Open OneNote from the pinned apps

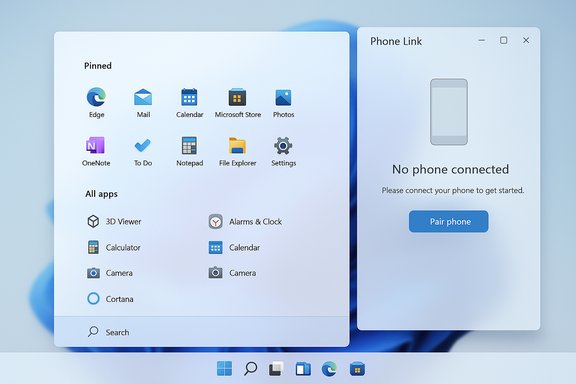point(96,151)
